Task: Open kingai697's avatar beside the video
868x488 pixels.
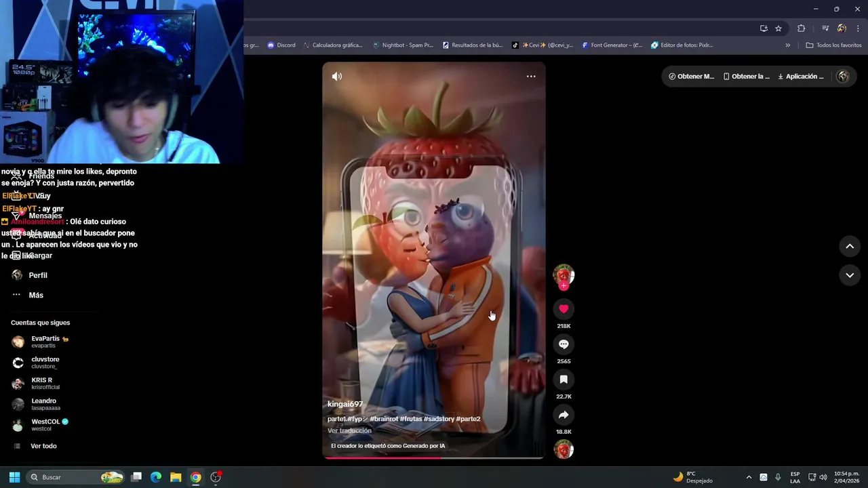Action: [564, 274]
